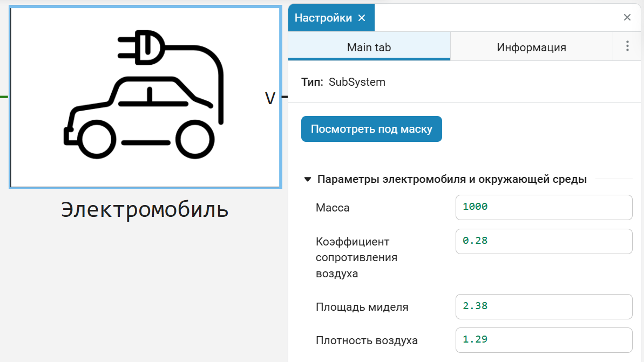
Task: Select the Main tab
Action: pyautogui.click(x=369, y=47)
